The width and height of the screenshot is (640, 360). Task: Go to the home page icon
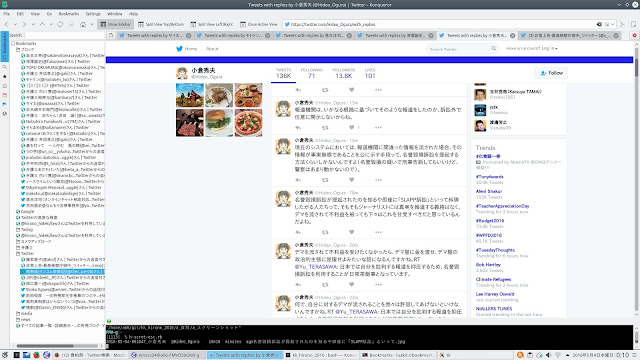83,24
